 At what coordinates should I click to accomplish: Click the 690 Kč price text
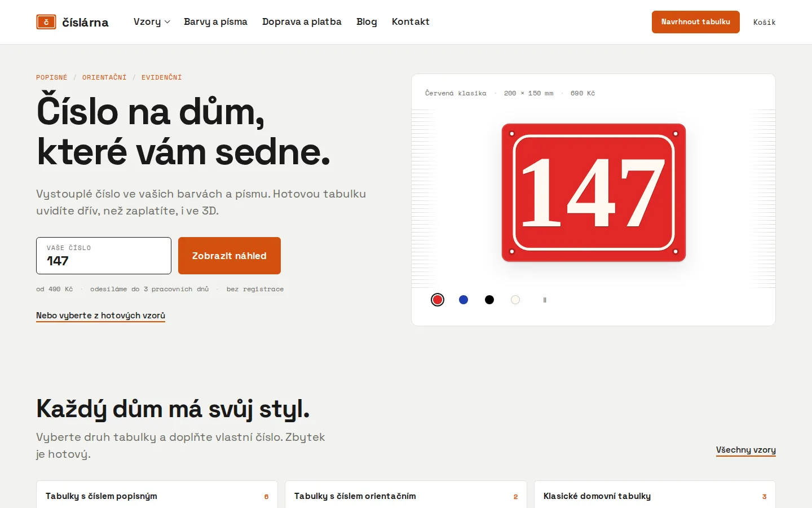(x=582, y=93)
